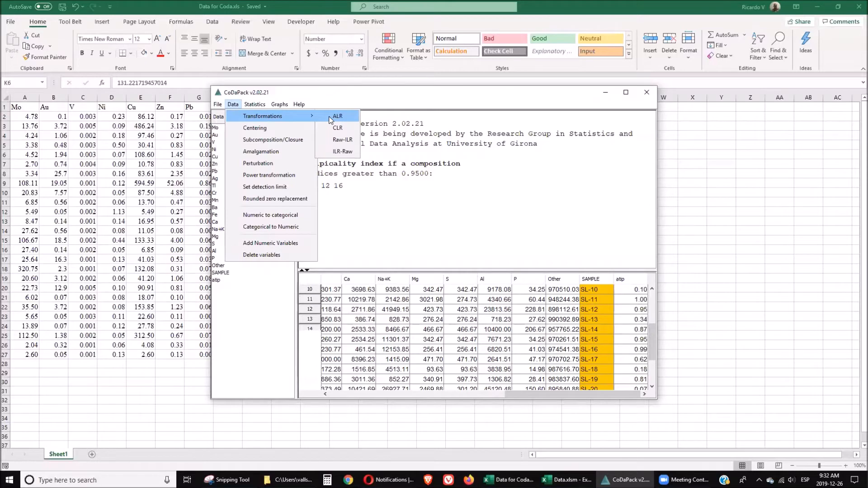Open the Excel Formulas ribbon tab
The height and width of the screenshot is (488, 868).
click(181, 21)
